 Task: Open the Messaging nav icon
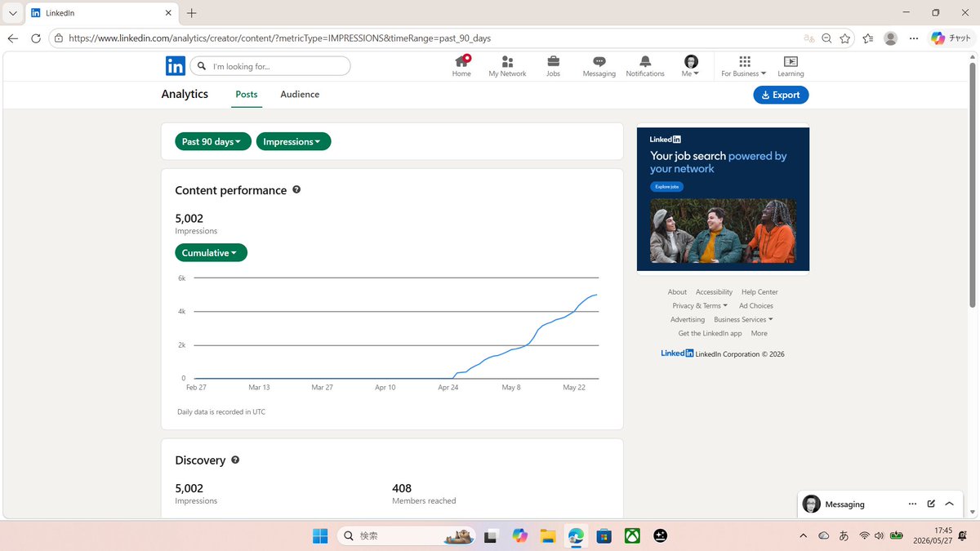599,61
